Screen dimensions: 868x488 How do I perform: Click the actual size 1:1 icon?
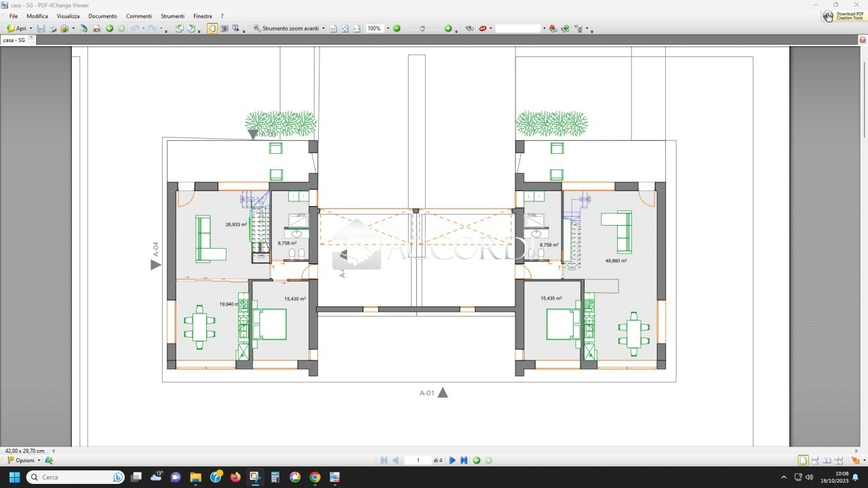pyautogui.click(x=333, y=28)
